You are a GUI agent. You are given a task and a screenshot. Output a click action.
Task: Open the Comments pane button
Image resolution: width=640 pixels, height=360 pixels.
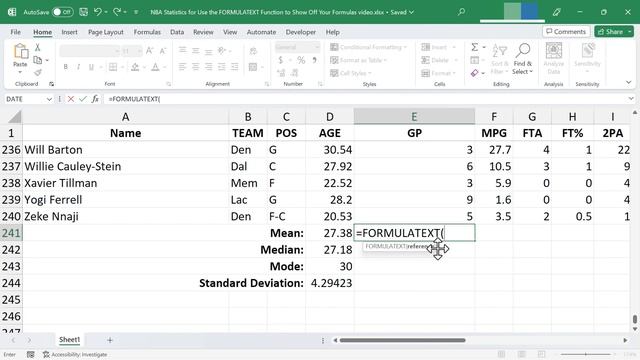[566, 31]
